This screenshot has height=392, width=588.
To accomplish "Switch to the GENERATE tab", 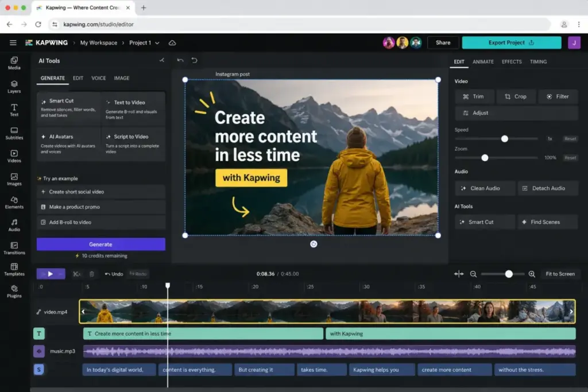I will [x=52, y=78].
